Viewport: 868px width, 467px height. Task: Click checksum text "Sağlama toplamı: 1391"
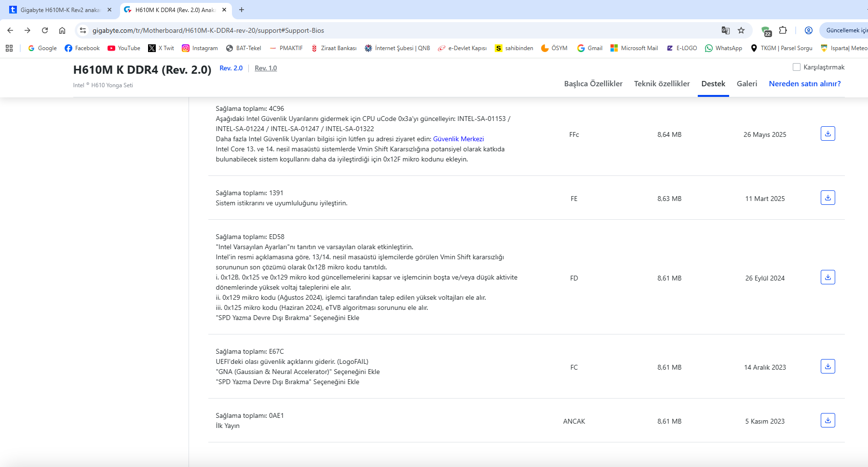click(249, 193)
